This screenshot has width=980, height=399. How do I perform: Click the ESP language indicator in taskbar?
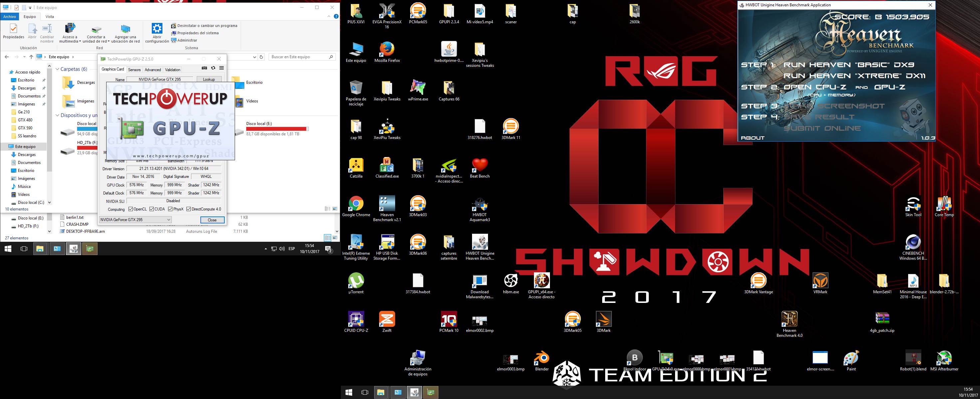292,249
